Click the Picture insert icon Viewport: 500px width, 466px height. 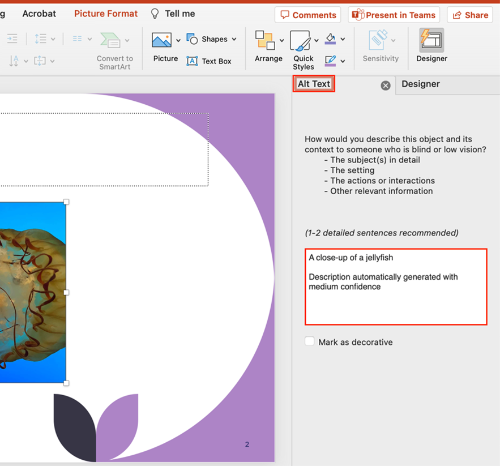[x=162, y=40]
